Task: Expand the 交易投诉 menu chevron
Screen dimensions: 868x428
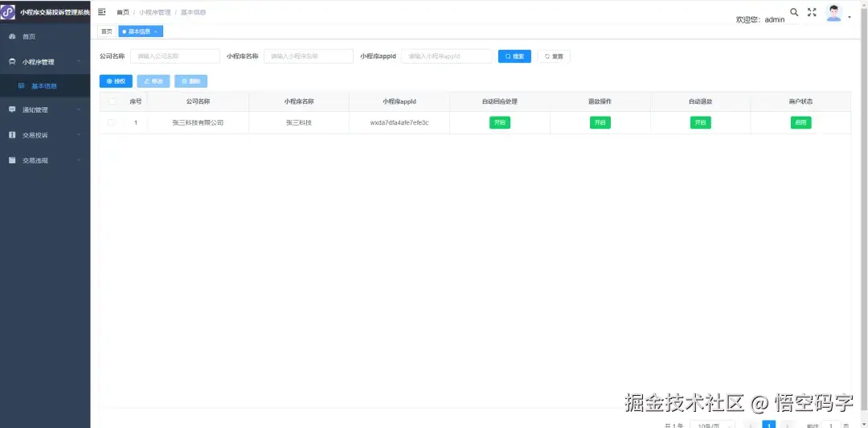Action: point(79,134)
